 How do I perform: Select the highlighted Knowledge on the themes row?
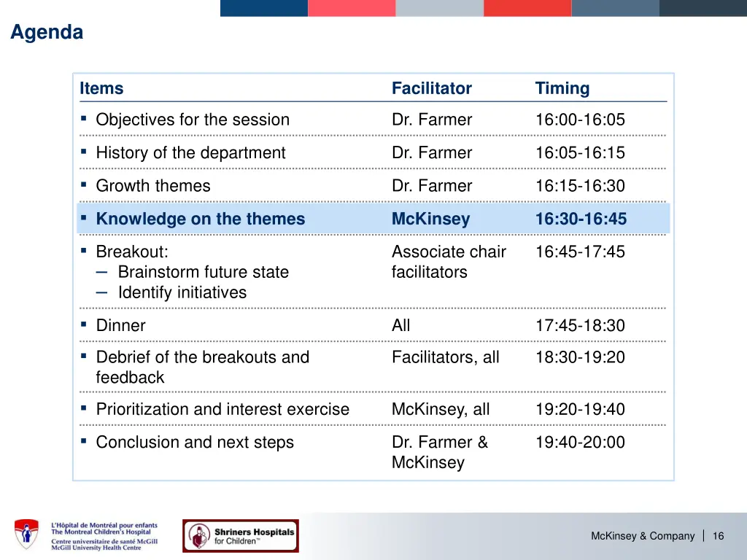coord(373,219)
